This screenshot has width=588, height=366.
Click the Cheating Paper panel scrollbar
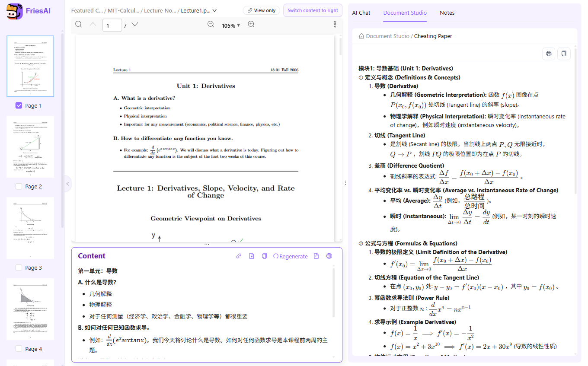(575, 121)
